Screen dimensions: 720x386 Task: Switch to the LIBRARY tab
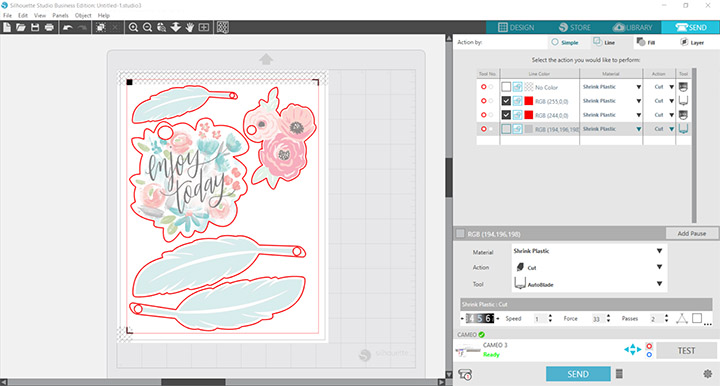[x=632, y=28]
